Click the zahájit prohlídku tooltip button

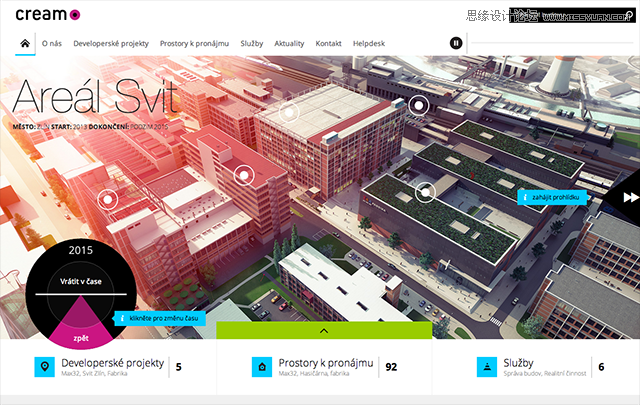coord(552,198)
